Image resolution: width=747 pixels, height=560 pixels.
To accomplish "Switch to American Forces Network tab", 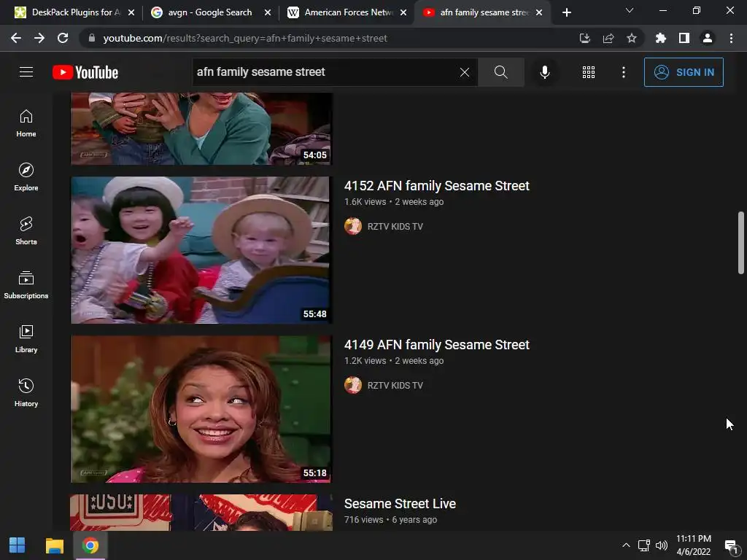I will click(348, 12).
